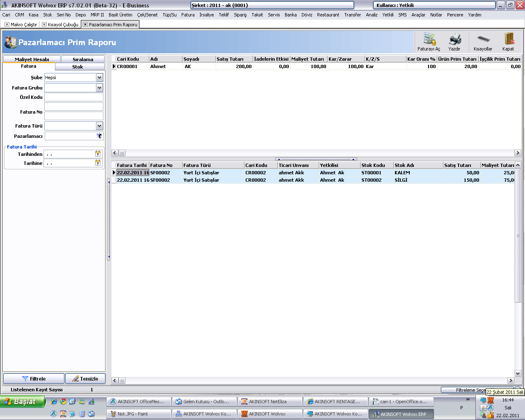Click the Tarihinden date field
This screenshot has width=525, height=420.
pyautogui.click(x=70, y=154)
